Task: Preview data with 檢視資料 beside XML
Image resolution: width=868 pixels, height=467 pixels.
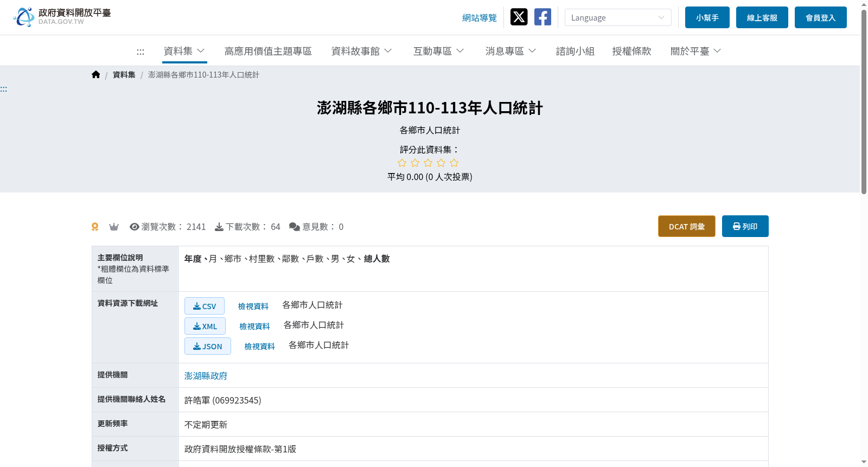Action: click(x=254, y=327)
